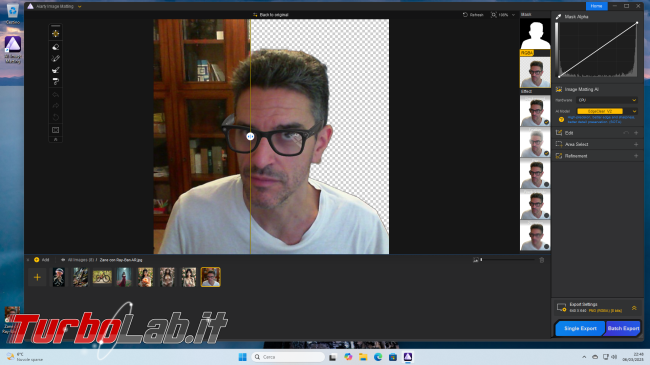The height and width of the screenshot is (365, 650).
Task: Select the first filmstrip thumbnail
Action: (58, 277)
